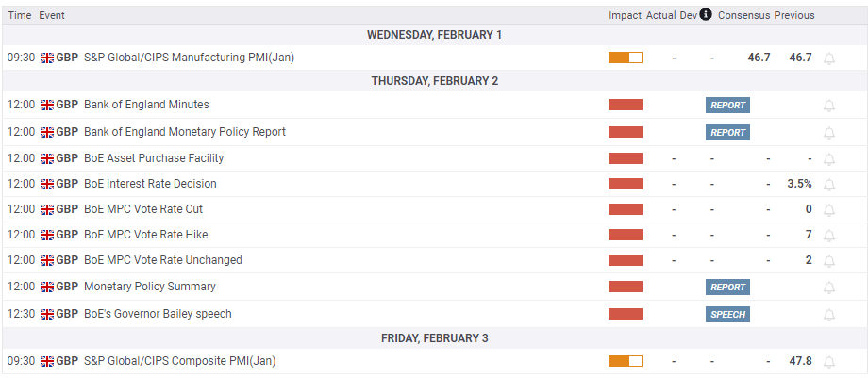Click bell icon for BoE MPC Vote Rate Hike
Viewport: 868px width, 378px height.
829,236
